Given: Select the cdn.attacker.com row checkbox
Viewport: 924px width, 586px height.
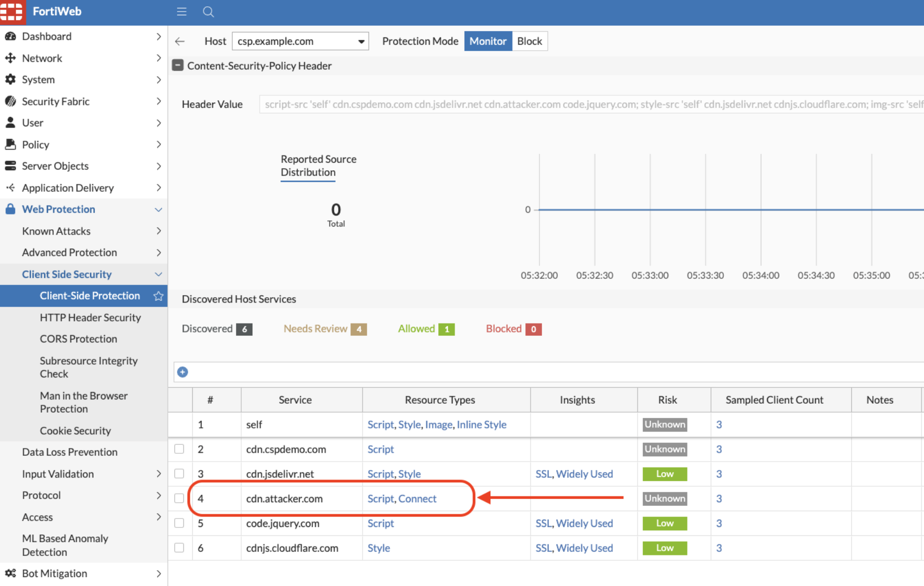Looking at the screenshot, I should 179,499.
